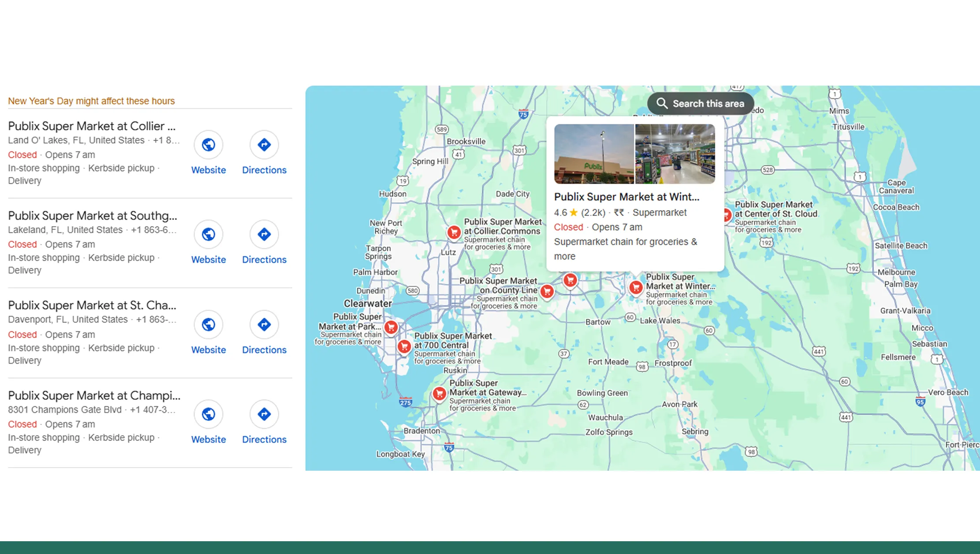Click the Publix on County Line map marker

(547, 292)
